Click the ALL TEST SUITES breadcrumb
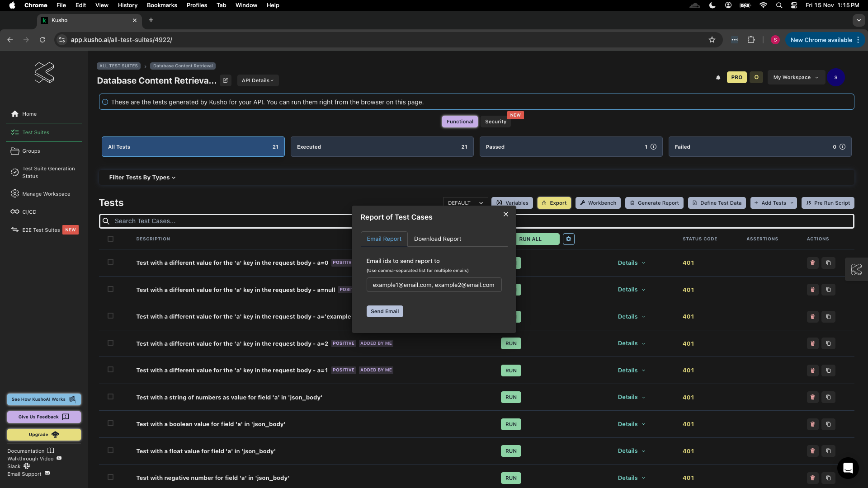This screenshot has width=868, height=488. coord(118,66)
